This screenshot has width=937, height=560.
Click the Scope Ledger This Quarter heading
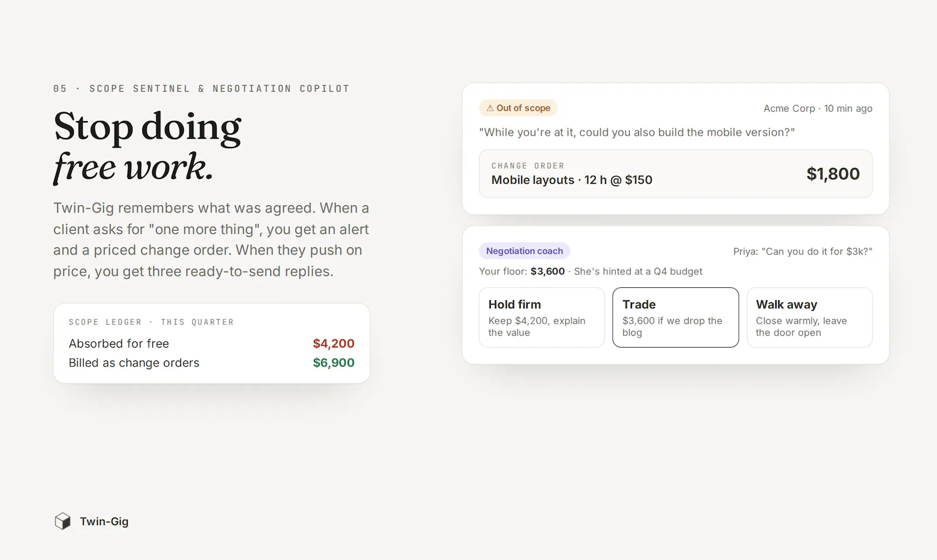coord(151,322)
